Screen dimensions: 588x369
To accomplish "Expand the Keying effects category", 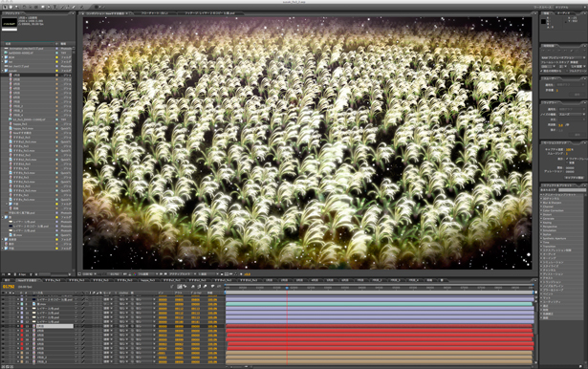I will [x=541, y=223].
